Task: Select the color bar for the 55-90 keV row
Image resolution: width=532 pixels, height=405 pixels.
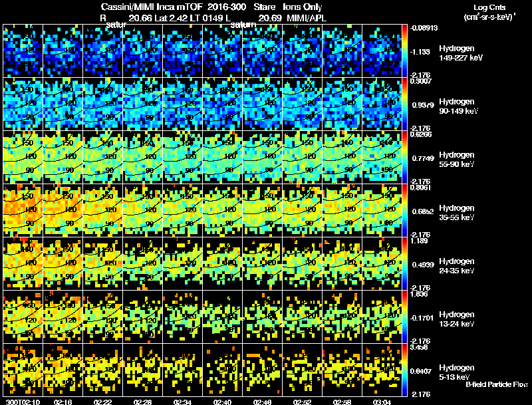Action: (x=404, y=158)
